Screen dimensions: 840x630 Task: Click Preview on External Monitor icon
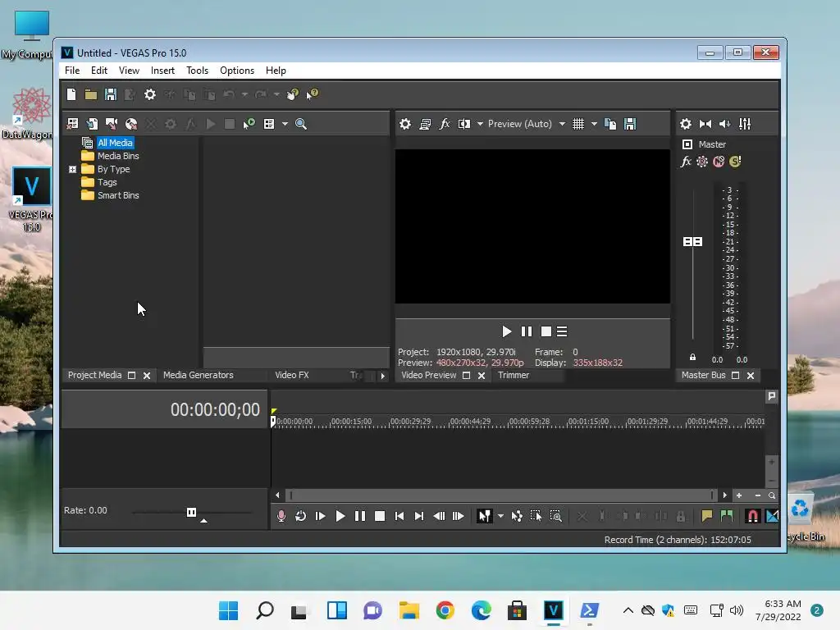point(426,125)
